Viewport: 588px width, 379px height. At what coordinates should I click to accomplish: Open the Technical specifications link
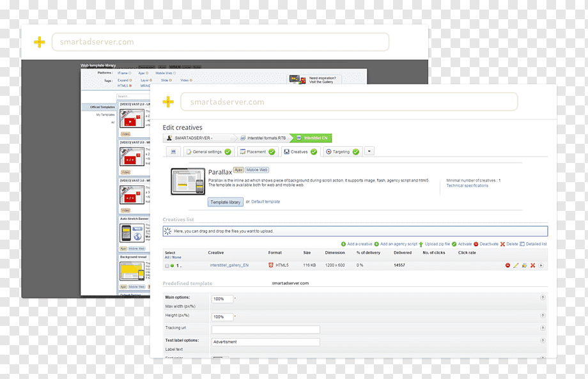pyautogui.click(x=467, y=185)
